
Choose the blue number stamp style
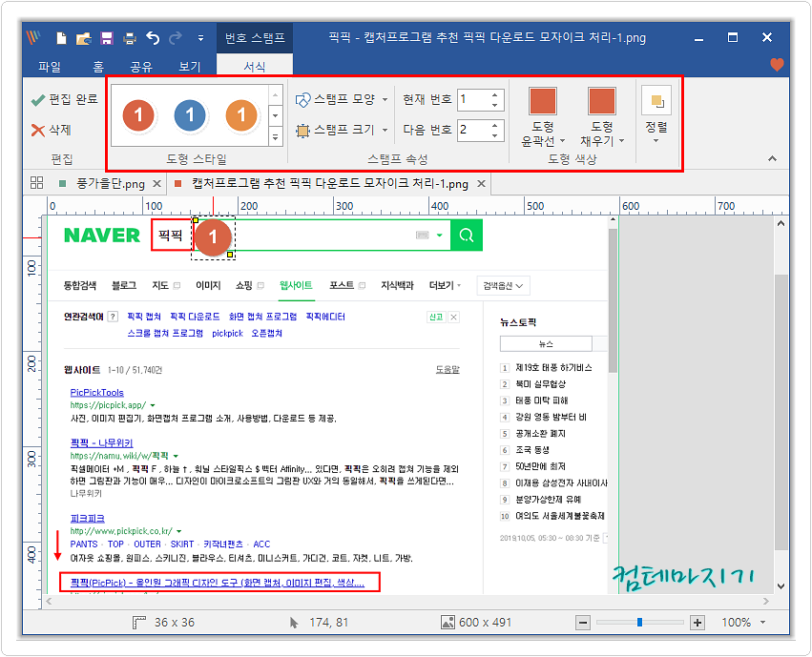pos(190,115)
